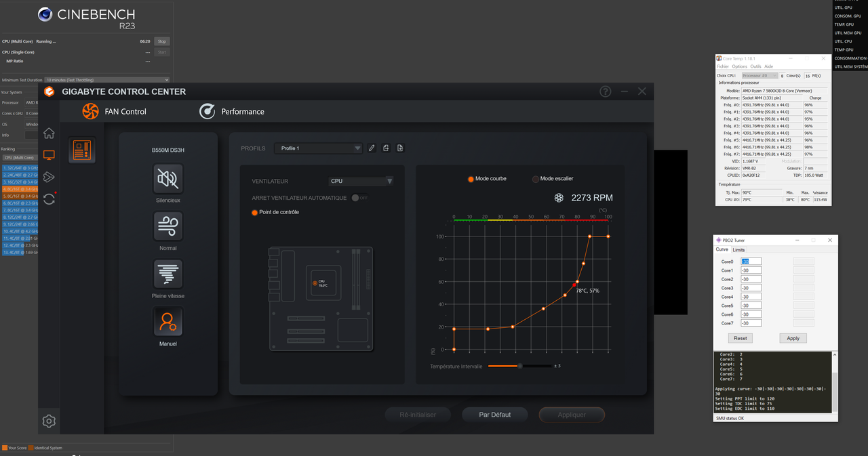This screenshot has width=868, height=456.
Task: Open the arrow-shaped icon in Gigabyte sidebar
Action: point(49,177)
